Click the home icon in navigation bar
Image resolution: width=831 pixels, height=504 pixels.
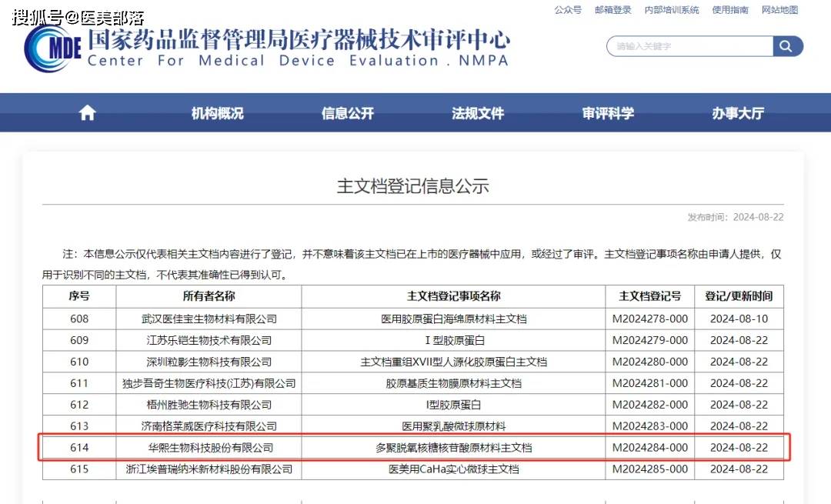point(88,113)
